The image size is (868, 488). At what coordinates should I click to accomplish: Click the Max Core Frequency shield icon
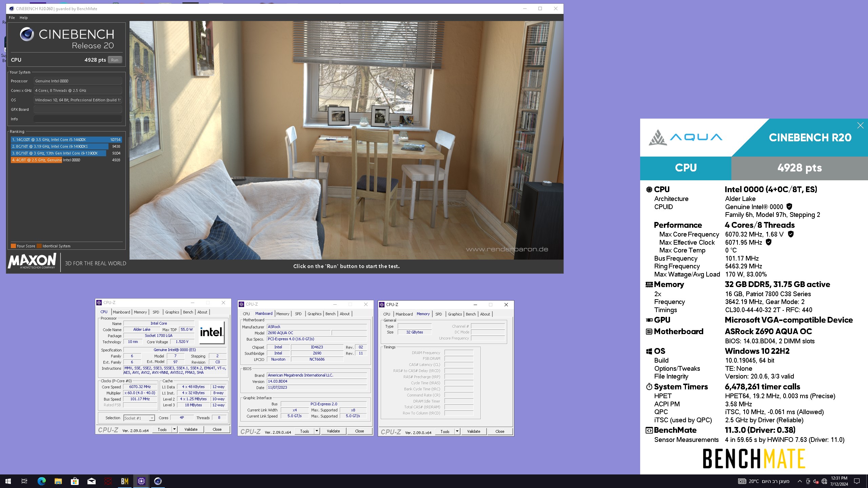(790, 234)
